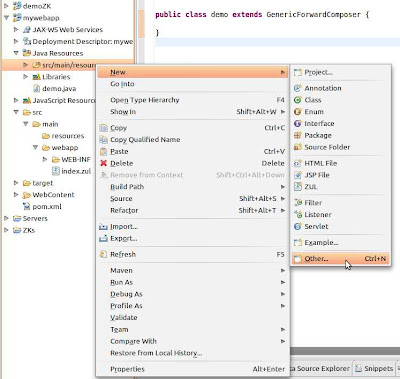Screen dimensions: 400x379
Task: Expand JAX-WS Web Services node
Action: pyautogui.click(x=16, y=30)
